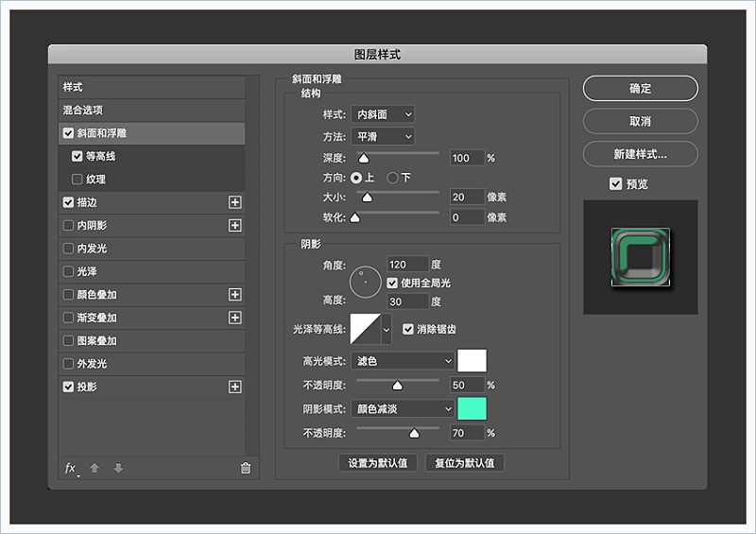
Task: Click the trash icon to delete effect
Action: [246, 468]
